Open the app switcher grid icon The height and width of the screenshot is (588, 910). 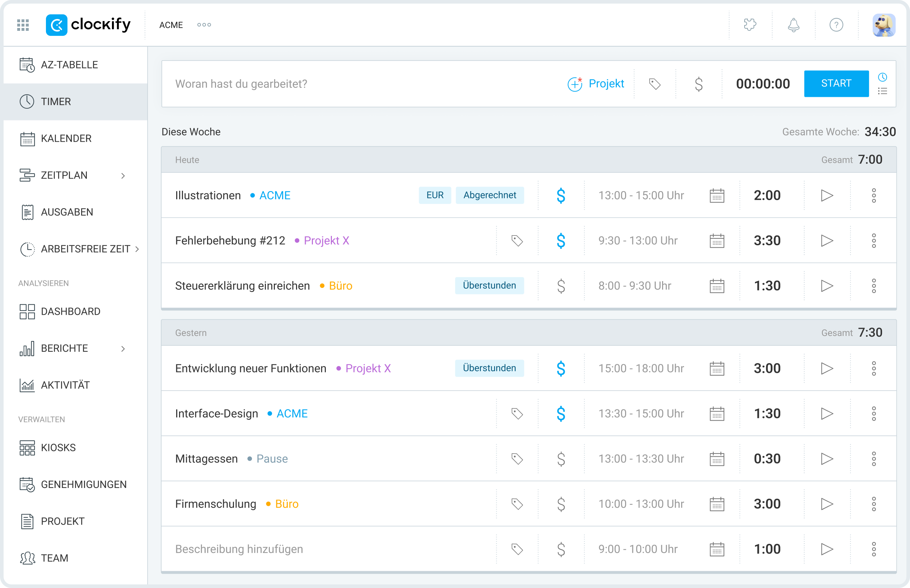(23, 24)
